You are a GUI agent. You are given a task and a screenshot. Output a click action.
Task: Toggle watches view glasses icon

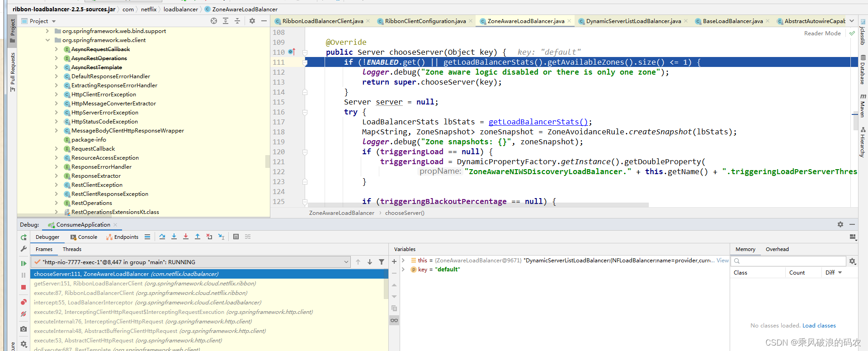click(394, 320)
